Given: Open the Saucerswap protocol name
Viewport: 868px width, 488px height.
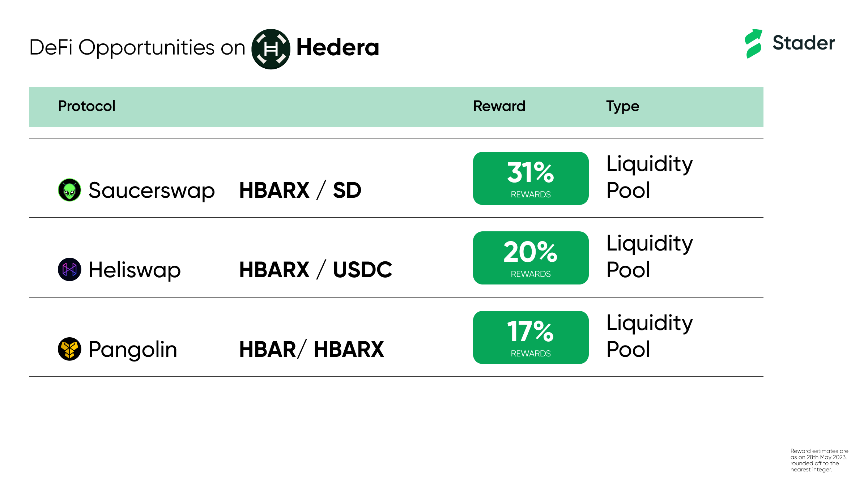Looking at the screenshot, I should tap(152, 191).
